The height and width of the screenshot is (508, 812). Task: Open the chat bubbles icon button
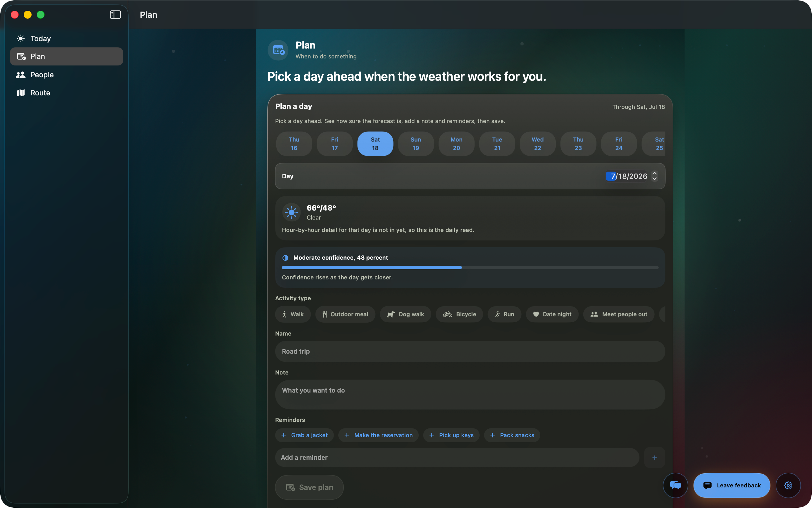click(675, 485)
